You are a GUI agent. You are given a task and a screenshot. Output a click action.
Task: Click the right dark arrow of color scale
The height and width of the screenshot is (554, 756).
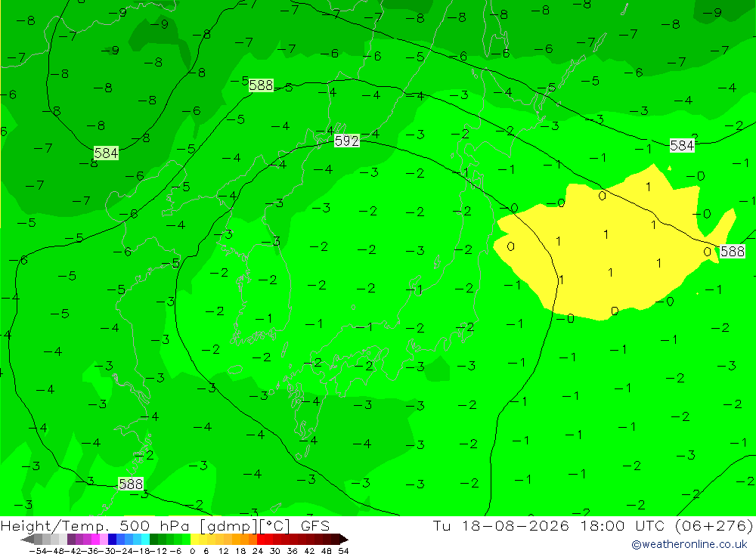click(343, 539)
